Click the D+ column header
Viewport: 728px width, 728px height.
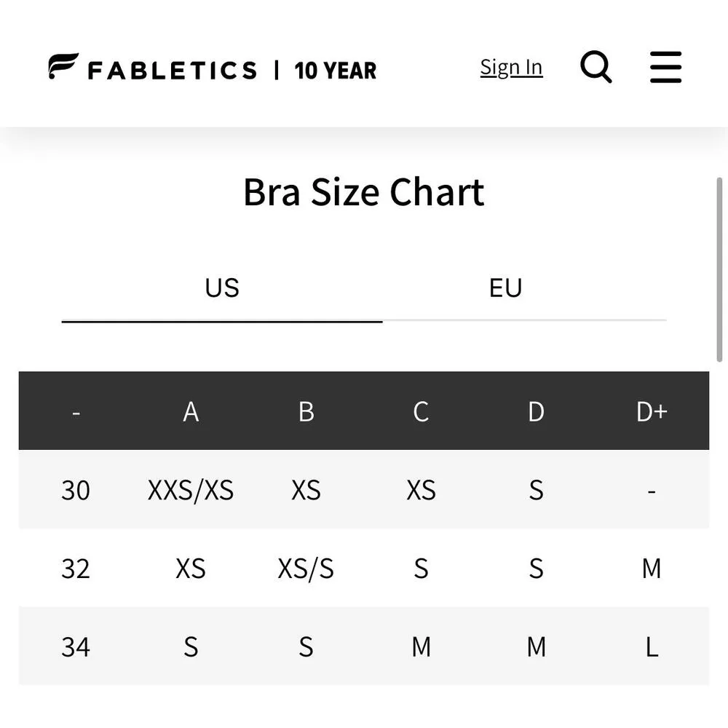click(651, 411)
